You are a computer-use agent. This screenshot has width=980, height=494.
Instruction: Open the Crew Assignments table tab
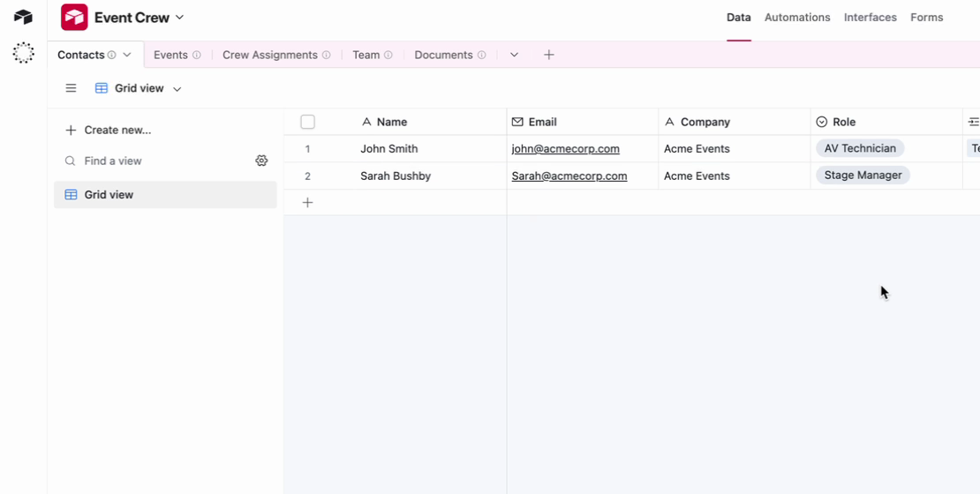[270, 55]
